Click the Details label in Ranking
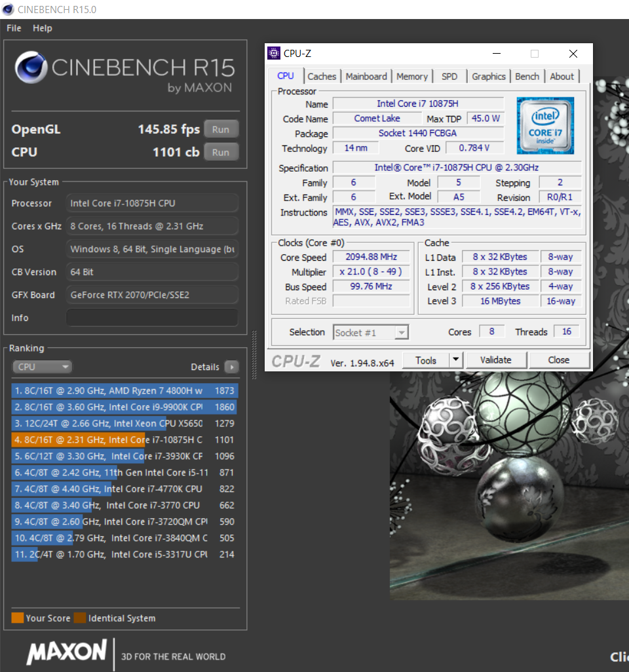 pyautogui.click(x=205, y=367)
